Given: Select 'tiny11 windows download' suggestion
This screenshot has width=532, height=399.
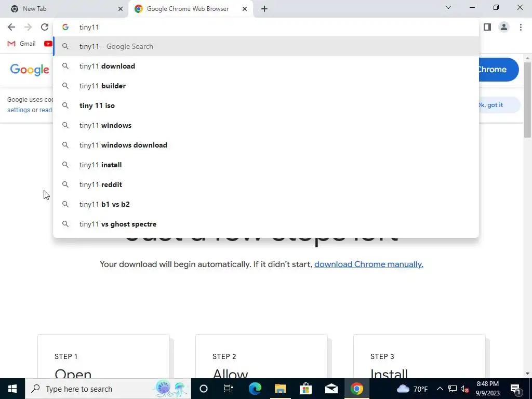Looking at the screenshot, I should click(265, 145).
